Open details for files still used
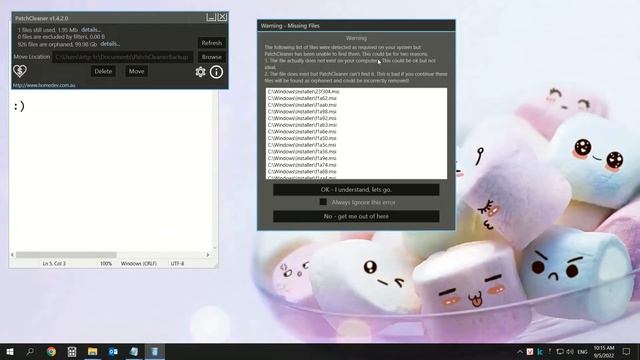The image size is (640, 360). [x=91, y=30]
